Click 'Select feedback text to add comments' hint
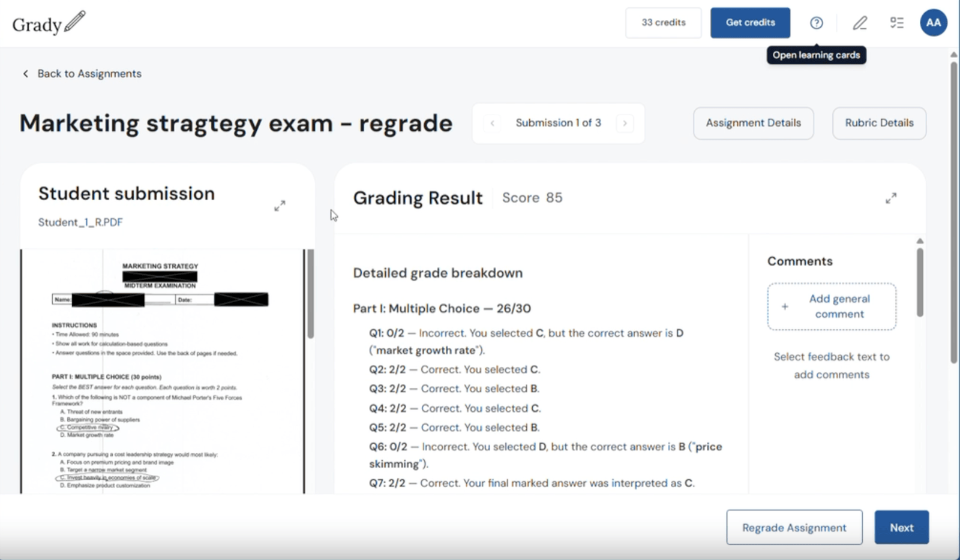The height and width of the screenshot is (560, 960). 832,366
